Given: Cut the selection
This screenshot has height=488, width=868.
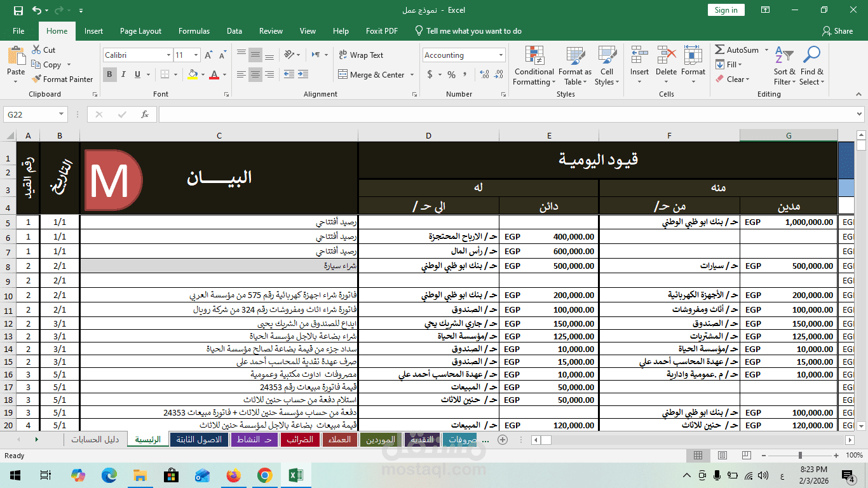Looking at the screenshot, I should pos(43,50).
